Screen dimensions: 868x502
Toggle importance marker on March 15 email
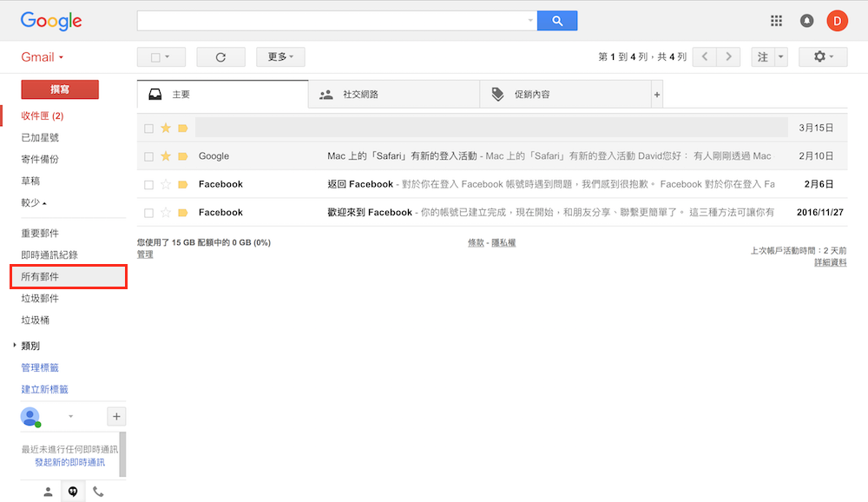182,128
